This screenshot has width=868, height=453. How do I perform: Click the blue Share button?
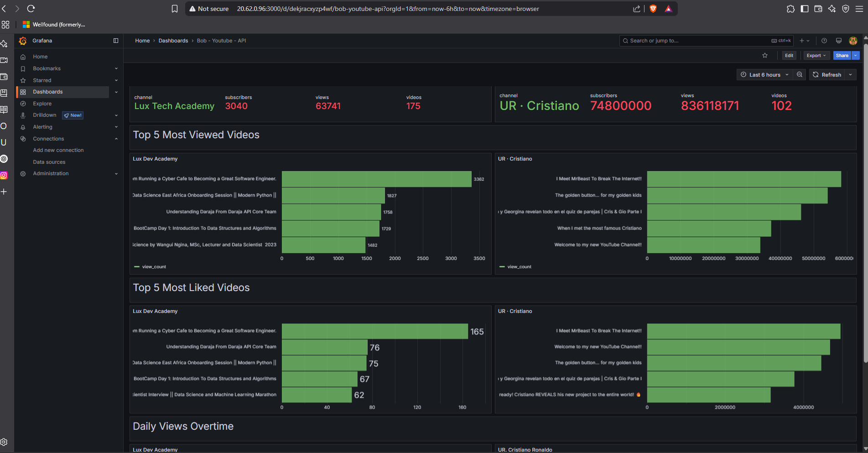[842, 56]
